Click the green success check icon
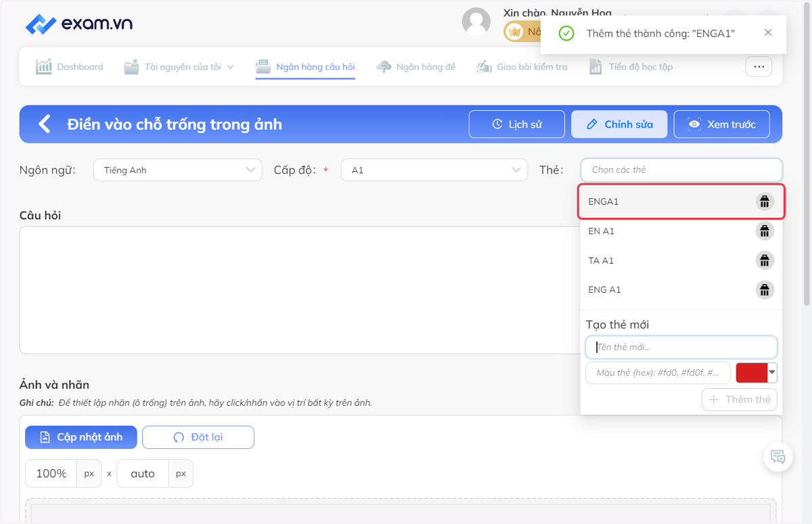This screenshot has width=812, height=524. (566, 33)
